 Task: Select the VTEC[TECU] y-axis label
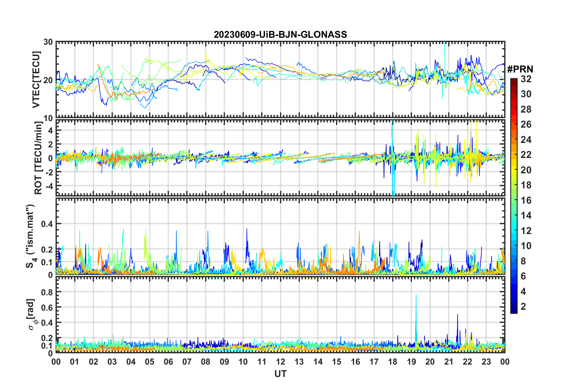tap(36, 80)
